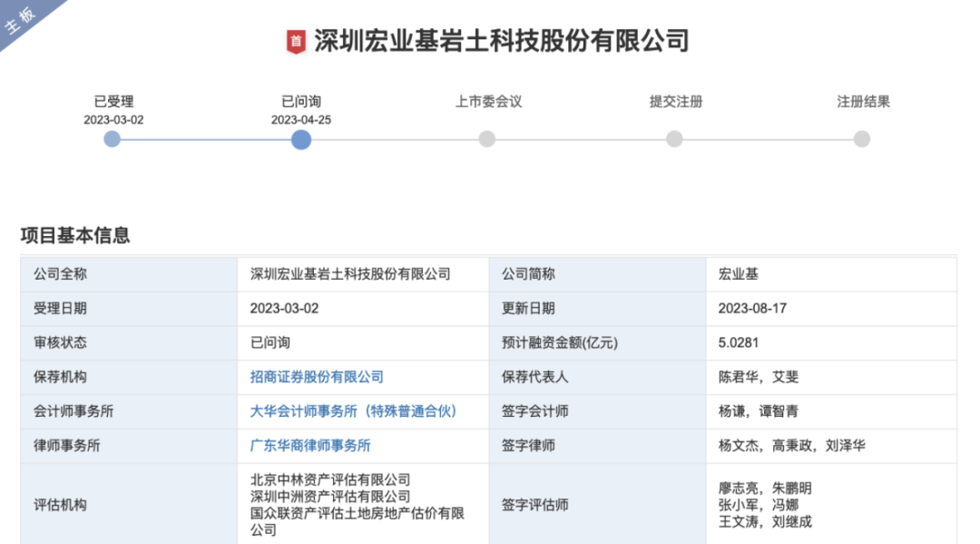
Task: Click the financing amount value 5.0281
Action: tap(738, 343)
